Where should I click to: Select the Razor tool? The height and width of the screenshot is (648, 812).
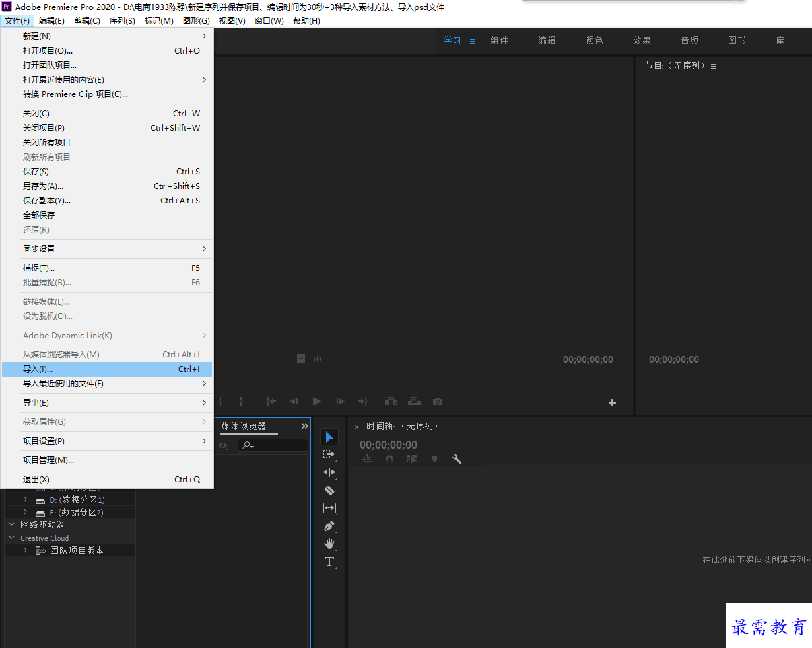click(329, 490)
